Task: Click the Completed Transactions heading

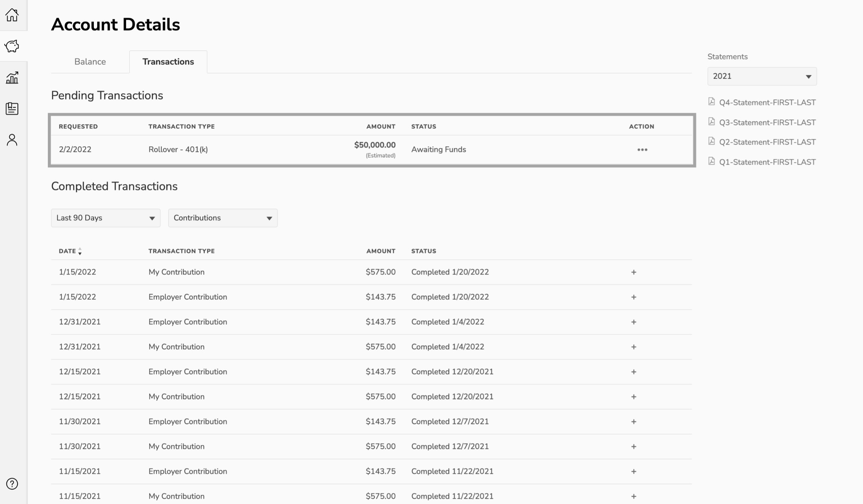Action: 114,186
